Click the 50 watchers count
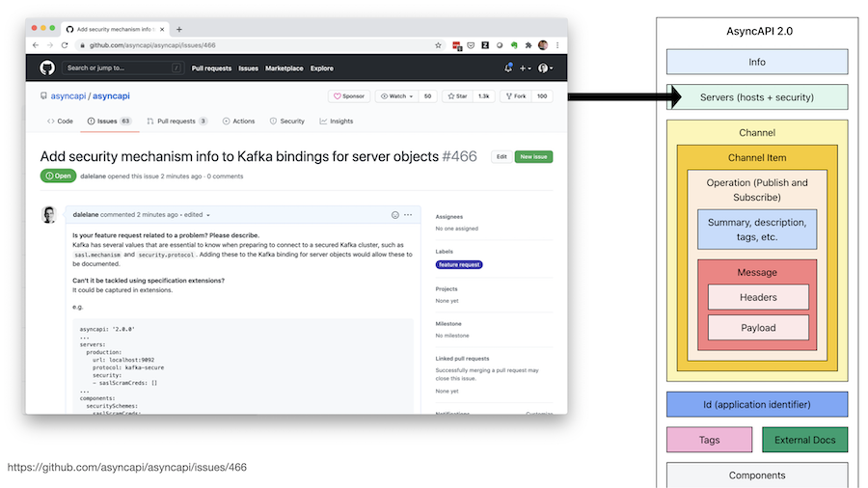Screen dimensions: 868x488 [x=427, y=96]
